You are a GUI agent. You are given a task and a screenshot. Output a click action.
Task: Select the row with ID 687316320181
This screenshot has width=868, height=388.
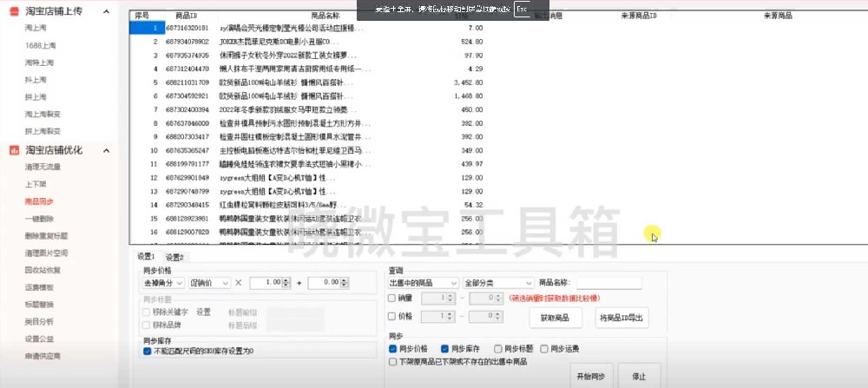coord(187,28)
